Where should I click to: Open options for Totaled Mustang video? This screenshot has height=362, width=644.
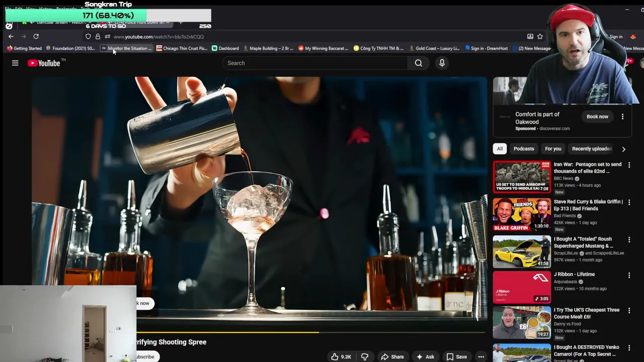pyautogui.click(x=629, y=240)
